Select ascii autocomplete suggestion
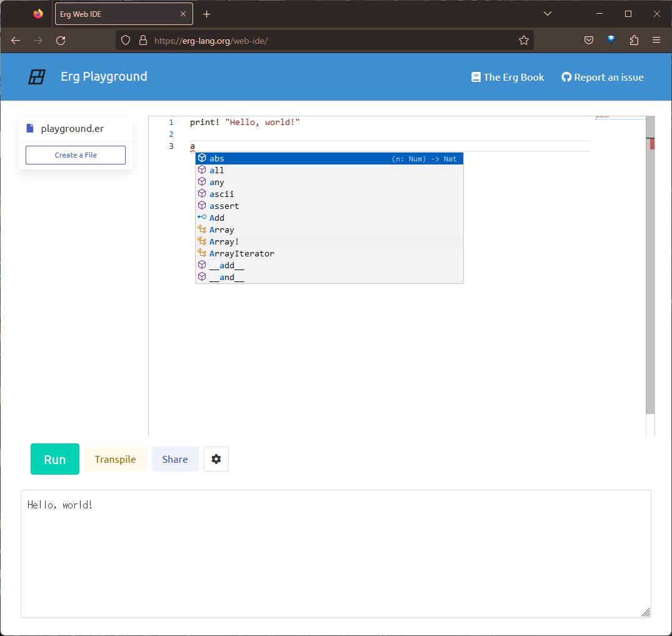This screenshot has height=636, width=672. tap(329, 194)
